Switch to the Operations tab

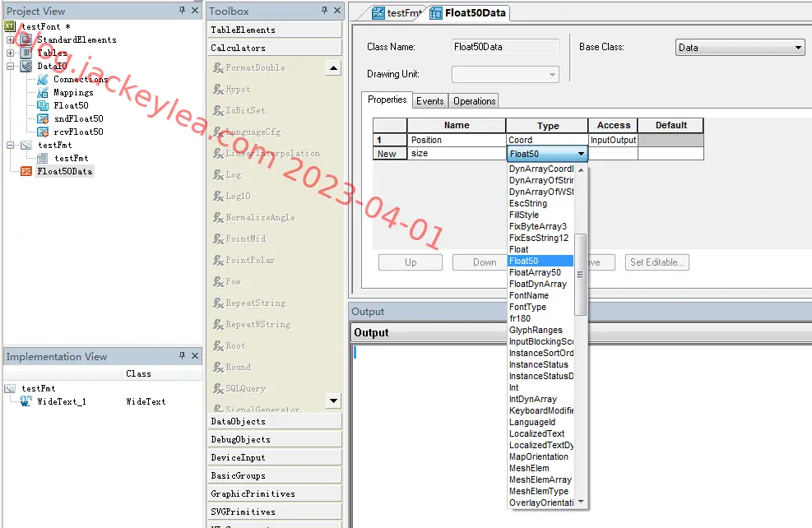point(475,101)
